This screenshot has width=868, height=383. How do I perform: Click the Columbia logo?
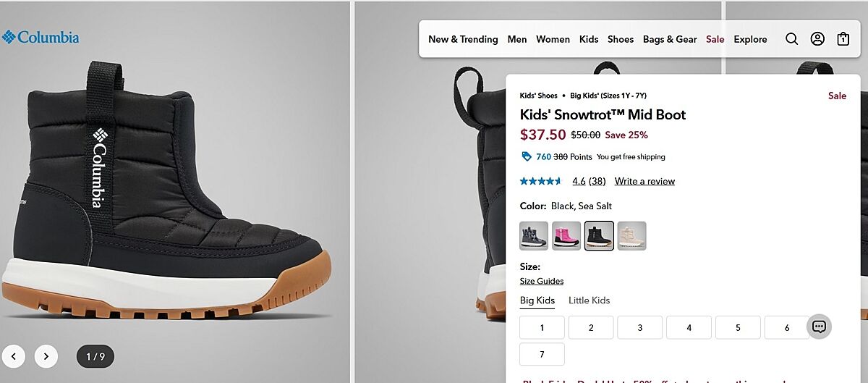(x=41, y=37)
